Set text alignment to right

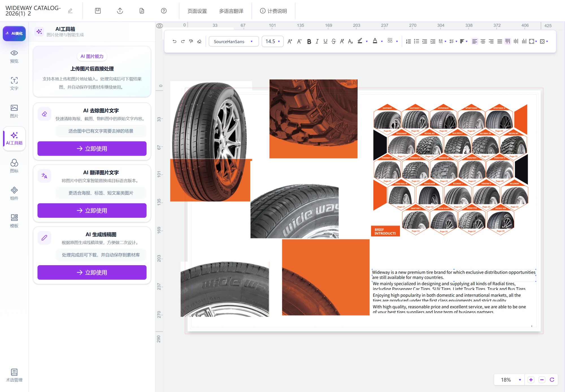point(491,42)
